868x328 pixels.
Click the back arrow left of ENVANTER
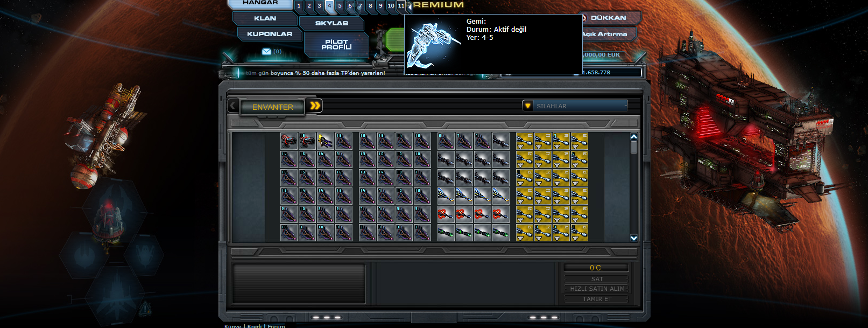click(x=233, y=106)
